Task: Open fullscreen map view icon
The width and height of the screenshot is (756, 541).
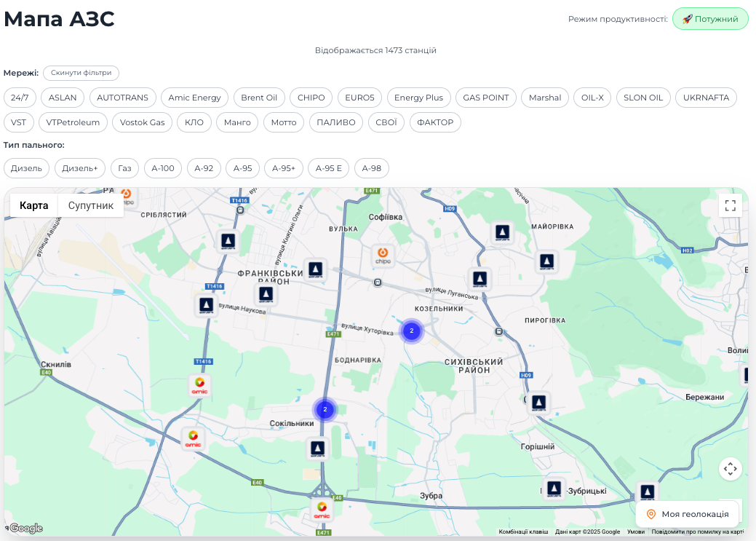Action: [x=730, y=205]
